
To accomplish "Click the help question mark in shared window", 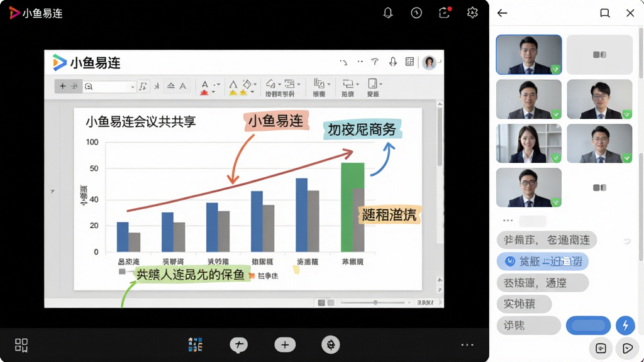I will 375,62.
